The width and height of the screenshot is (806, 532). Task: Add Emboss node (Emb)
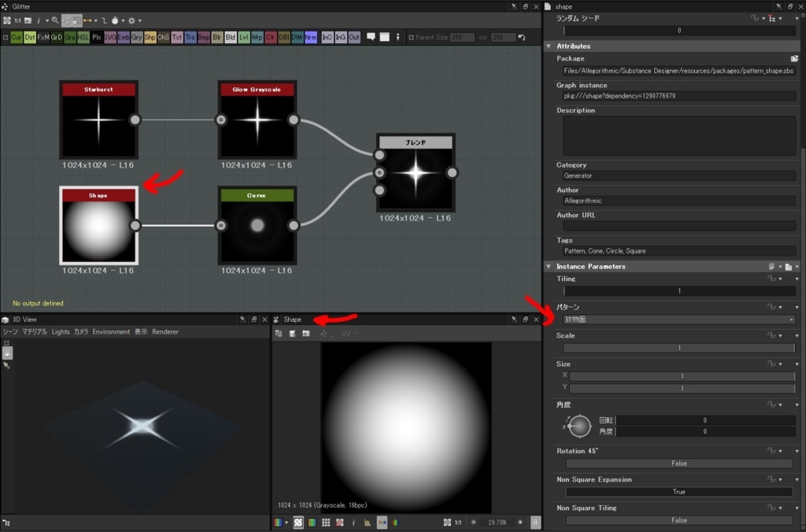124,38
